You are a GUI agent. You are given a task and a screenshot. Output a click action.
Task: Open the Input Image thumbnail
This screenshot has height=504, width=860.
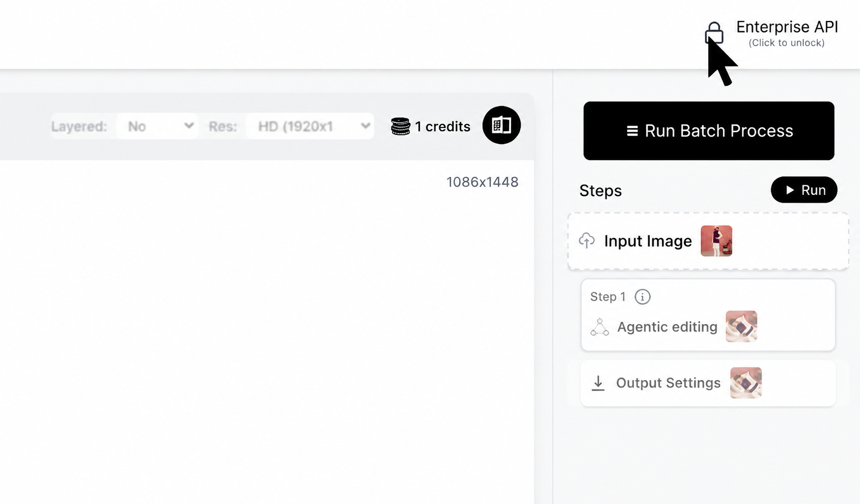tap(717, 241)
